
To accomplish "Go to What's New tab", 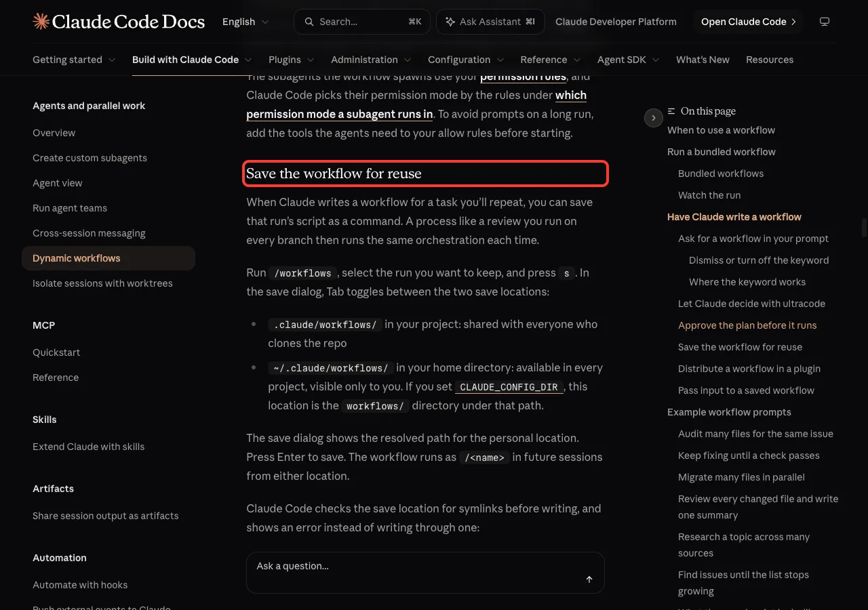I will coord(703,60).
